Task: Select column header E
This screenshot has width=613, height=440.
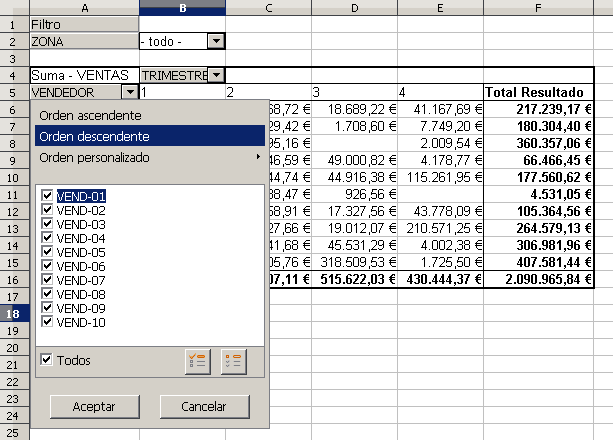Action: 441,8
